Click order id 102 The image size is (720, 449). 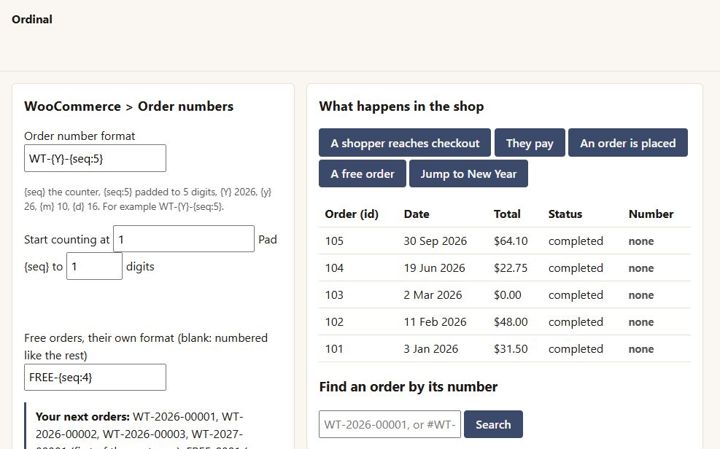pyautogui.click(x=334, y=322)
